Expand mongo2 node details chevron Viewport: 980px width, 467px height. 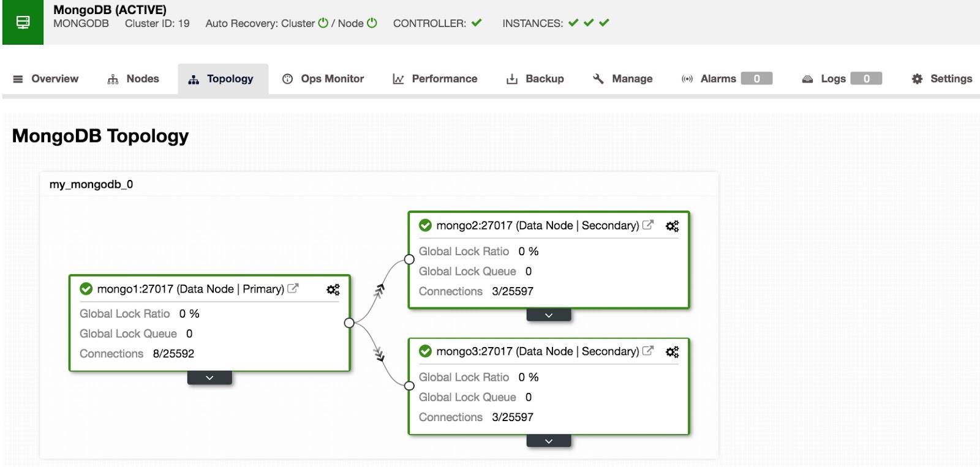click(x=549, y=315)
